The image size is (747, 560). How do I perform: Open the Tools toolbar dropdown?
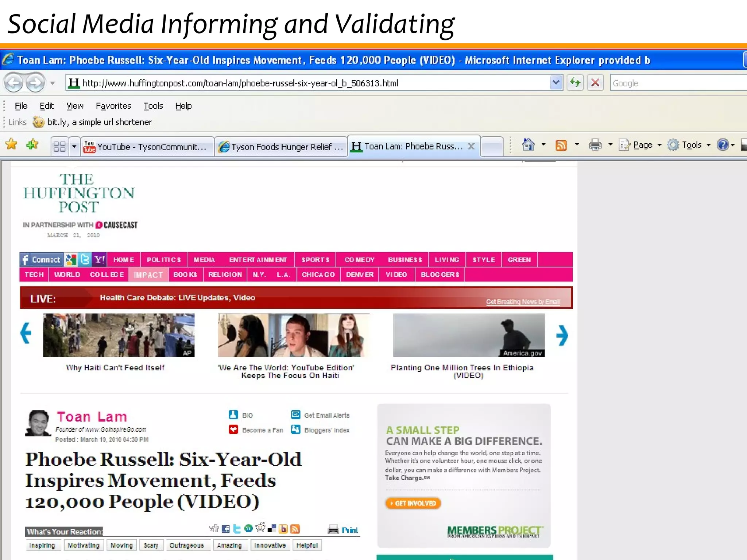(x=689, y=145)
